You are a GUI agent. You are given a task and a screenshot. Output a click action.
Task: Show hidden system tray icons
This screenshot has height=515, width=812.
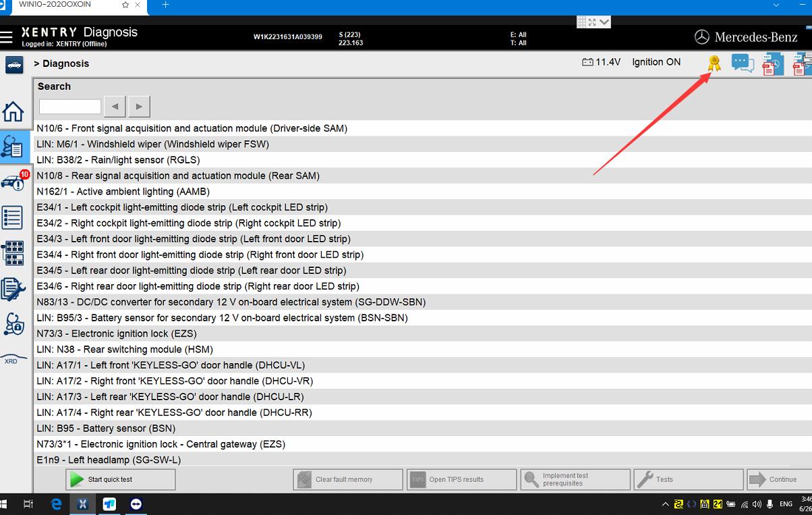666,504
